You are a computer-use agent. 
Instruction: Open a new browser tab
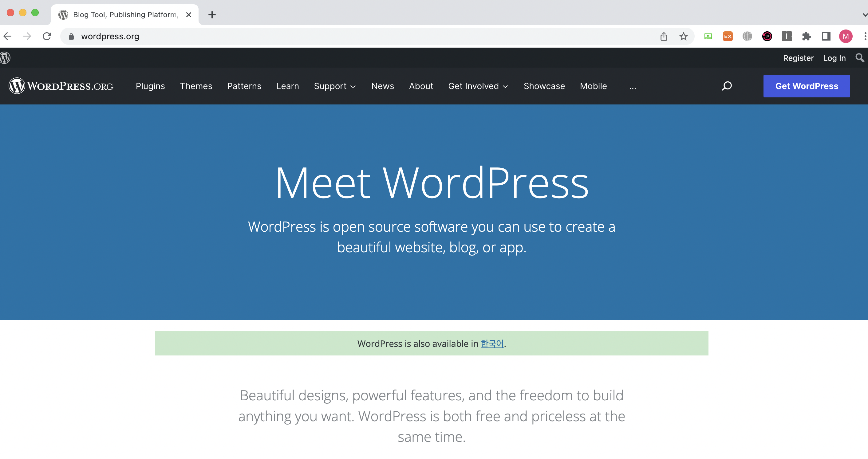tap(212, 14)
